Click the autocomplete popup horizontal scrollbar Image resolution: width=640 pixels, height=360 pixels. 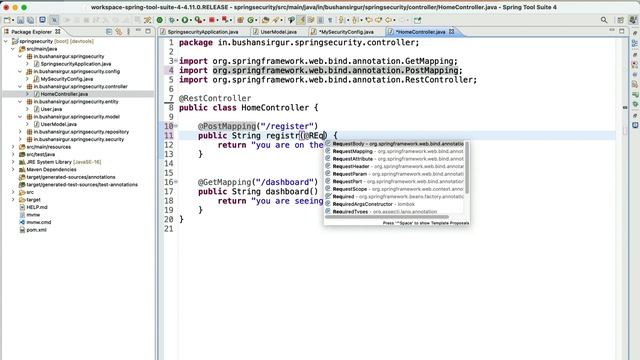(x=387, y=217)
